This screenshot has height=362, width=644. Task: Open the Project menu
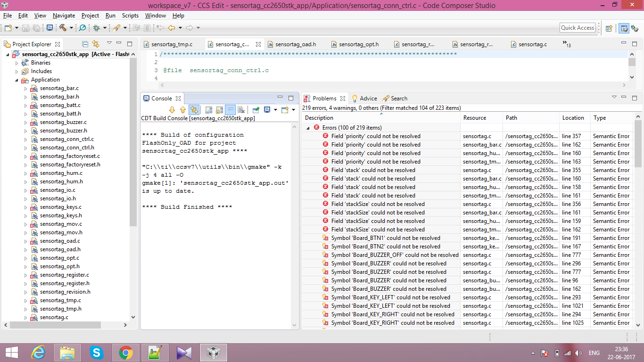pyautogui.click(x=90, y=16)
